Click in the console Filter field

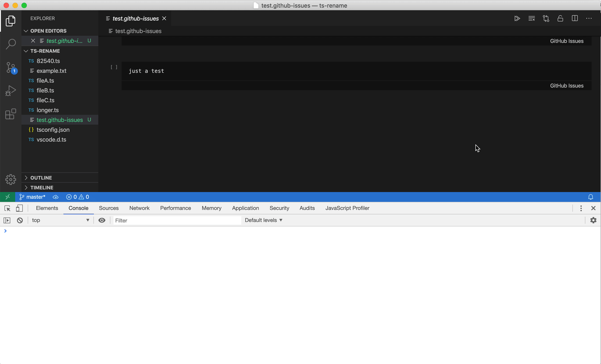(x=177, y=220)
